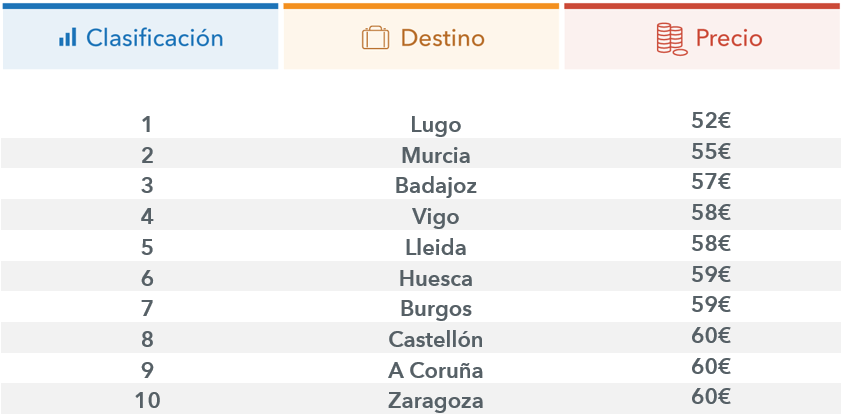Click the Huesca destination row

point(436,278)
